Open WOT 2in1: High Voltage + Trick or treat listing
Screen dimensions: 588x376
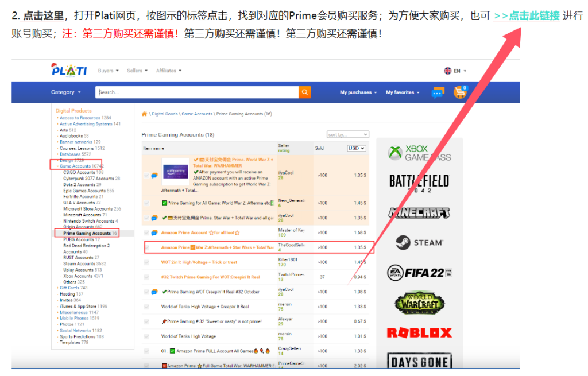click(x=199, y=262)
